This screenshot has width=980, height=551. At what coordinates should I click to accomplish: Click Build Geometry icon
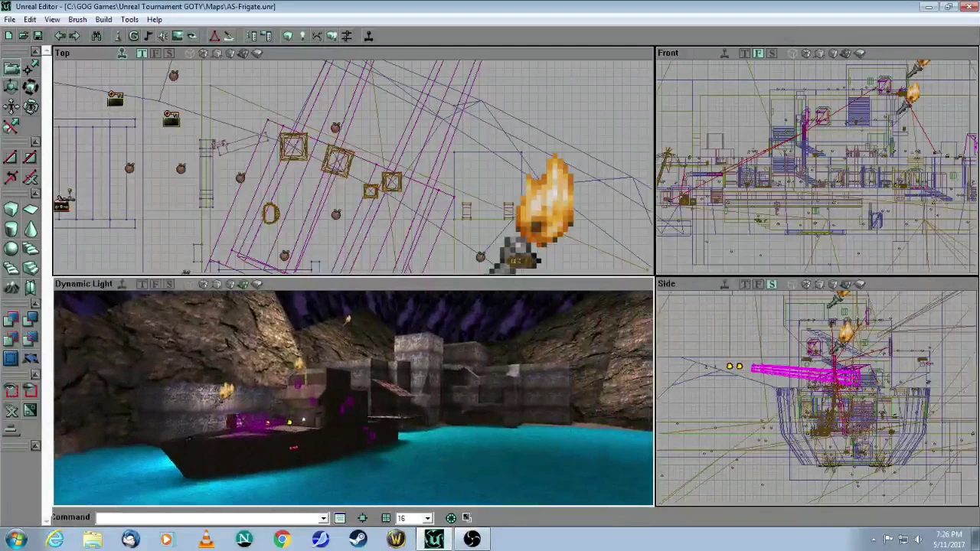288,36
